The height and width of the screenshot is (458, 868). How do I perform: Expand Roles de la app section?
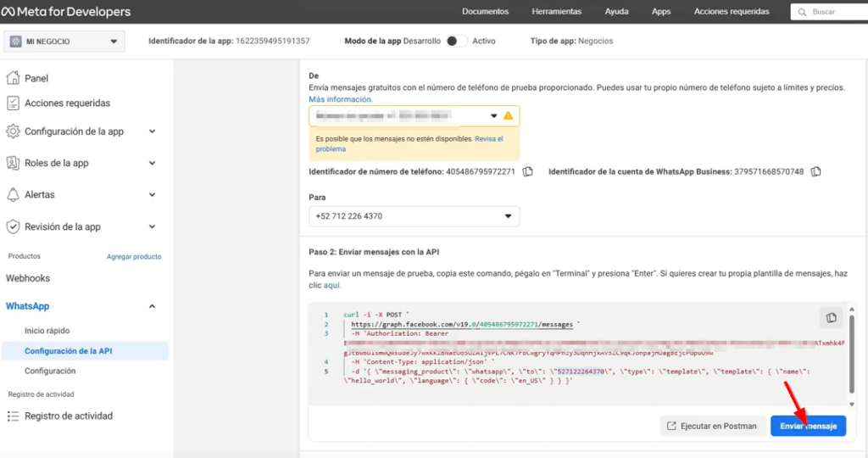pyautogui.click(x=153, y=163)
